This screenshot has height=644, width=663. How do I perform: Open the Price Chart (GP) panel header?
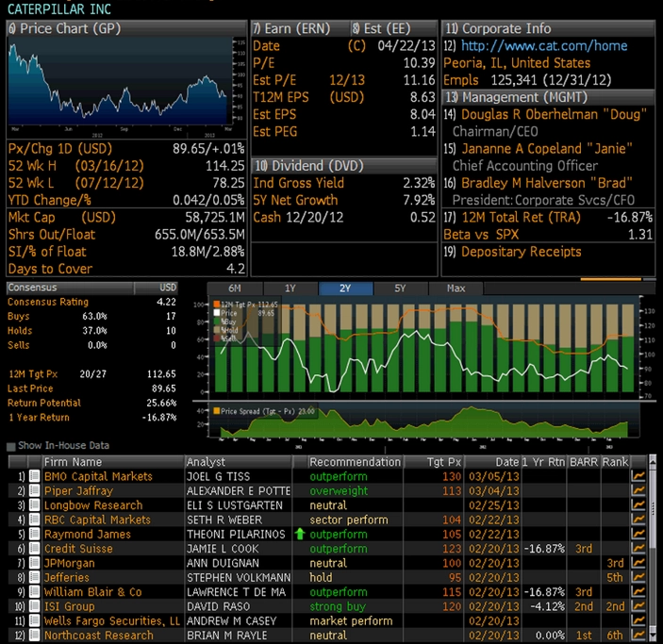pyautogui.click(x=126, y=28)
